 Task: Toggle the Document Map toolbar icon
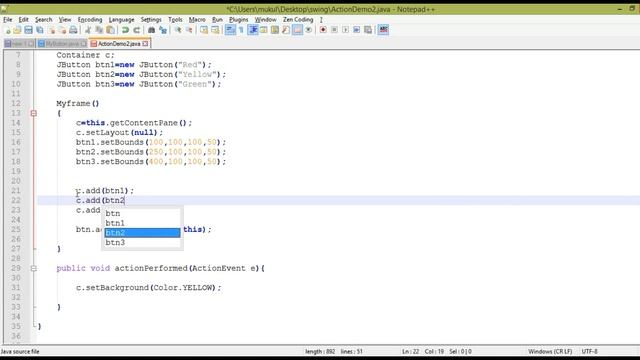(x=275, y=30)
